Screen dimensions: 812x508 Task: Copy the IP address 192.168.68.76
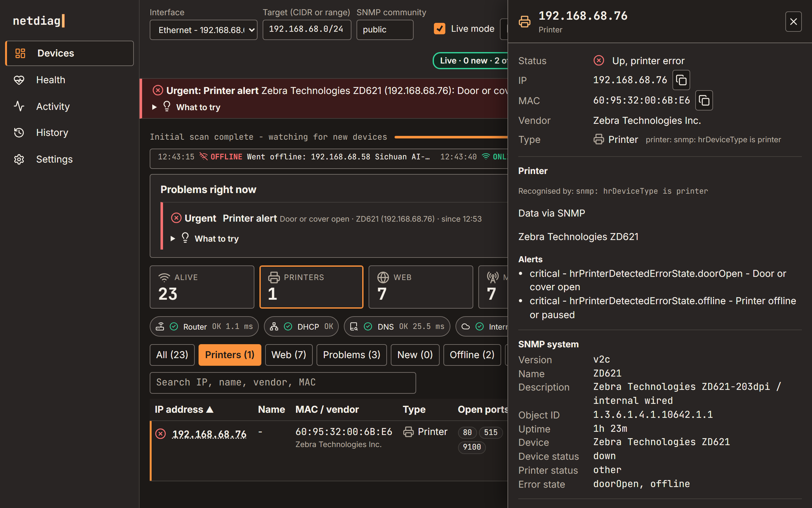pyautogui.click(x=681, y=80)
